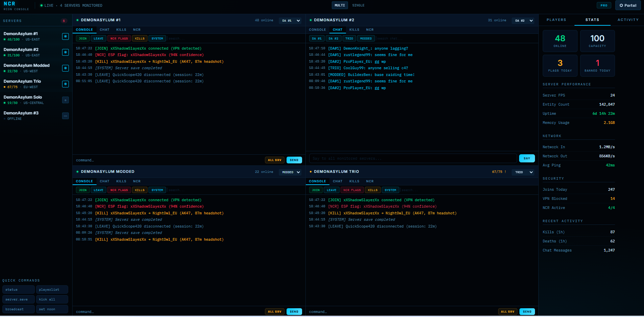The image size is (644, 317).
Task: Click ALL SRV in DemonAsylum #1 panel
Action: click(x=275, y=160)
